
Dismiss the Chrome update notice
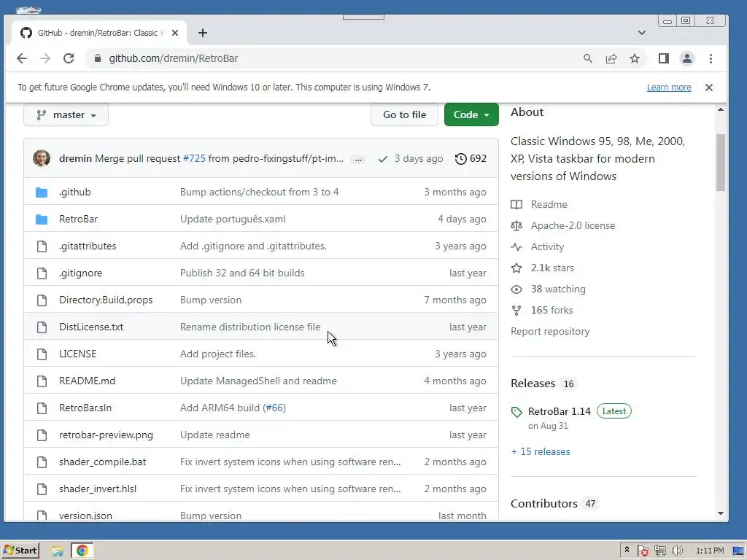tap(709, 87)
